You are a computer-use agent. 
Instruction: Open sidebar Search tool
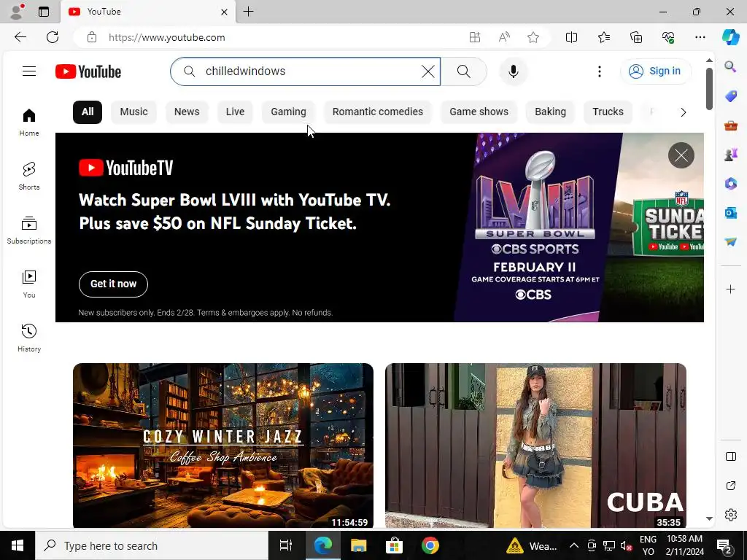pos(730,66)
